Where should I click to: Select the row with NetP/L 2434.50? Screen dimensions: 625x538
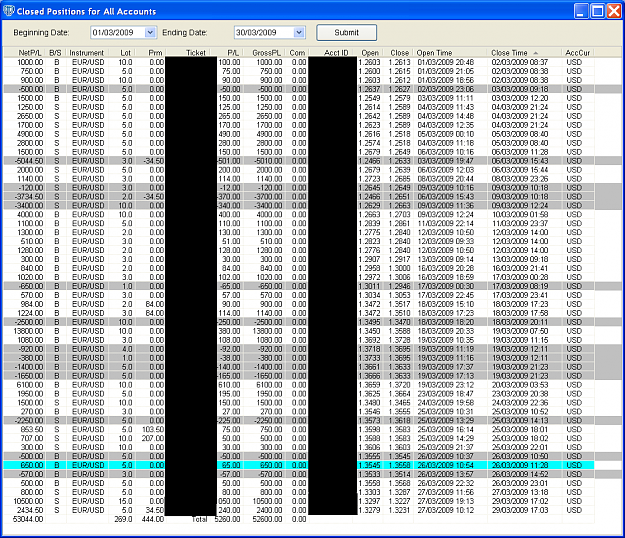click(299, 510)
